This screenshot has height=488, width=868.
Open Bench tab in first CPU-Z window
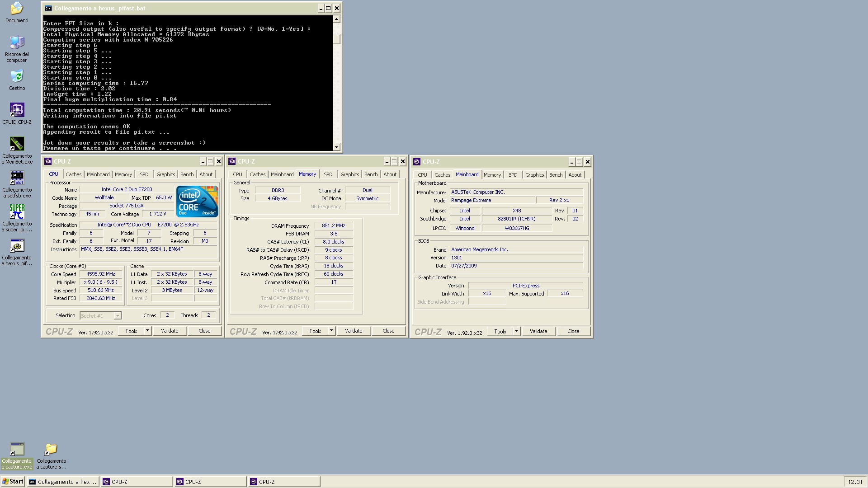click(187, 174)
